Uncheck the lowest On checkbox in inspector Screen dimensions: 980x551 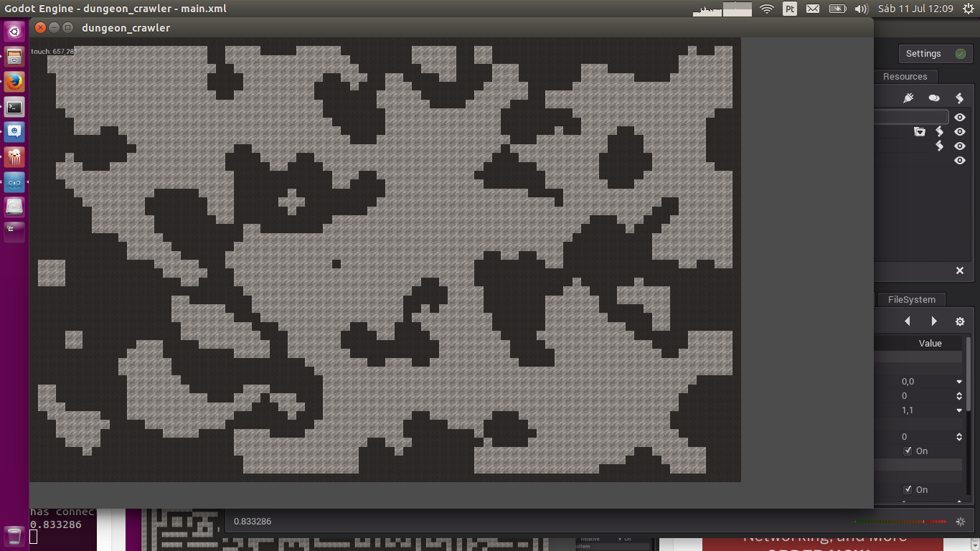coord(908,489)
